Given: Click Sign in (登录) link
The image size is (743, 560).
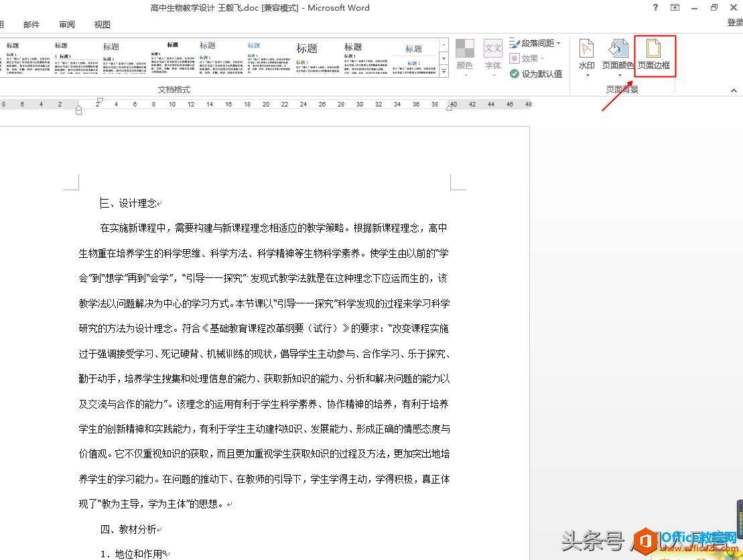Looking at the screenshot, I should click(x=734, y=23).
